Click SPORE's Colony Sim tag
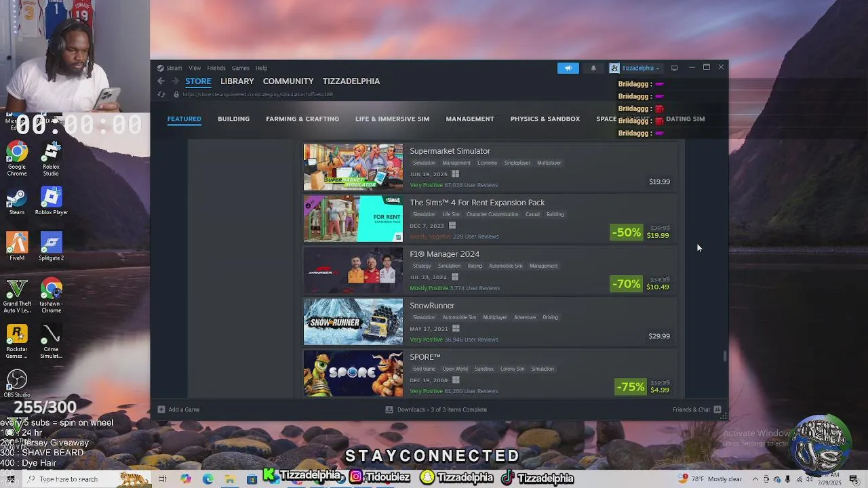Screen dimensions: 868x488 [513, 369]
